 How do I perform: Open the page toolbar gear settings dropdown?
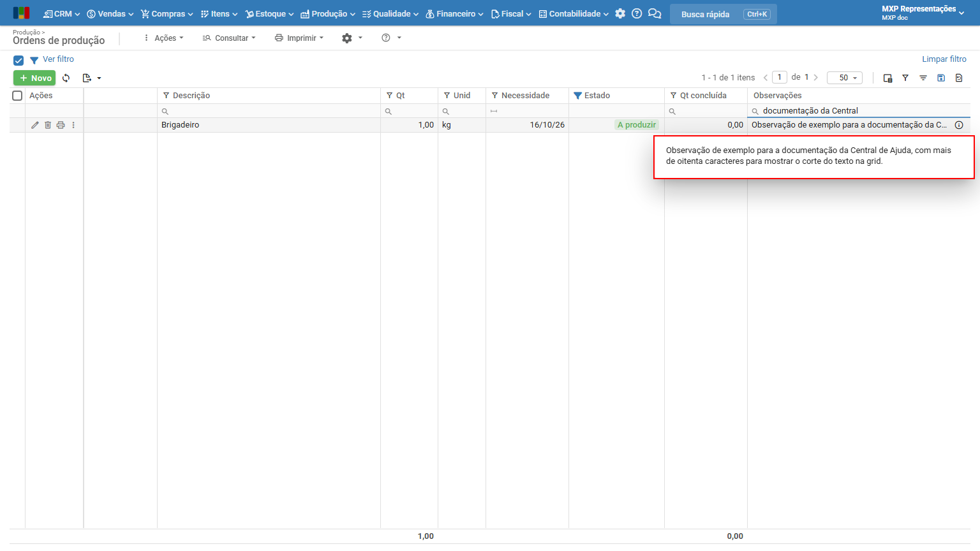tap(352, 38)
